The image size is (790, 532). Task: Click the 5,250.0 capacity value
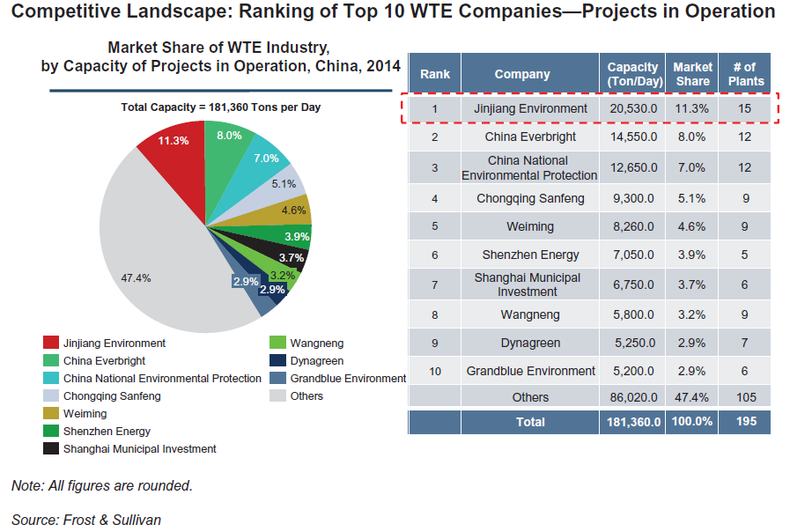635,343
